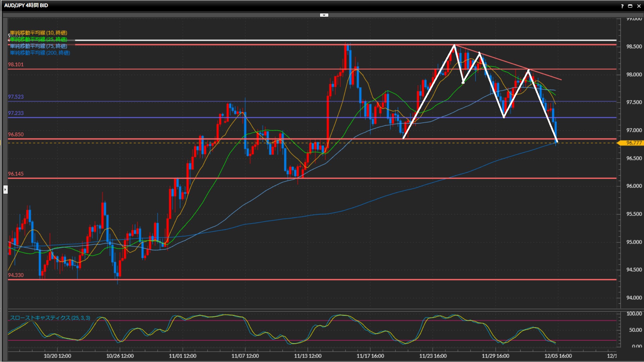Expand the hidden toolbar via top arrow
Screen dimensions: 644x362
click(x=324, y=15)
